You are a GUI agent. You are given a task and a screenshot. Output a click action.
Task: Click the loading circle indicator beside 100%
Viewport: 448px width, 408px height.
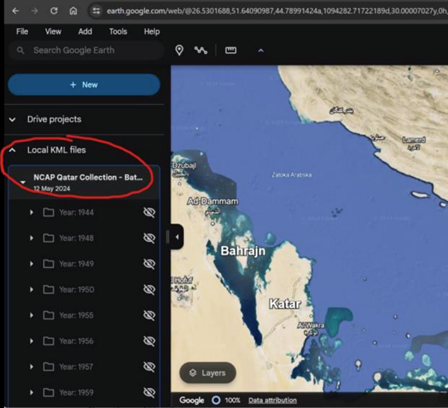[216, 400]
